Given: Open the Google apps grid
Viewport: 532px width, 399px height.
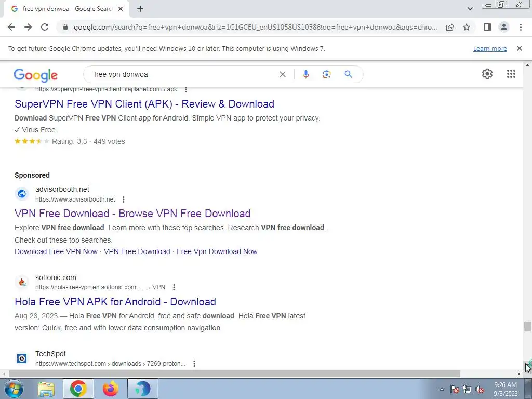Looking at the screenshot, I should pos(511,74).
